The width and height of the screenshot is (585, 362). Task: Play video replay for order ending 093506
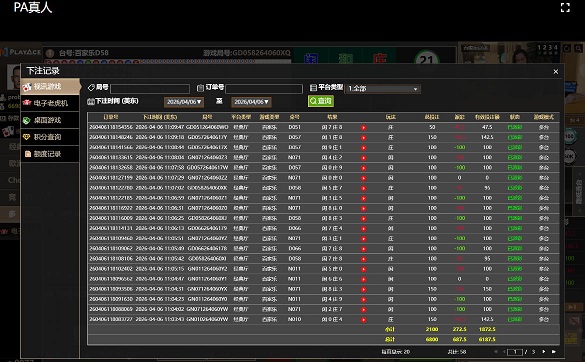(363, 289)
